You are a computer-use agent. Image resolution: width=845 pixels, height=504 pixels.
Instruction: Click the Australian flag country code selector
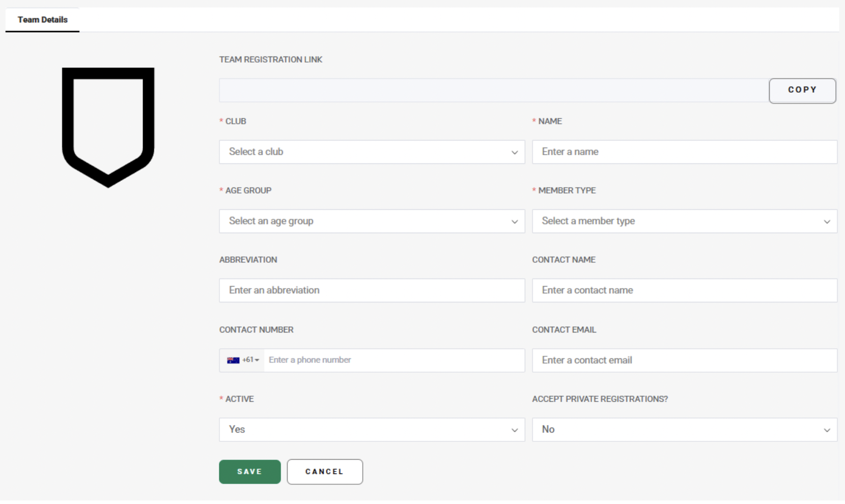(x=243, y=360)
